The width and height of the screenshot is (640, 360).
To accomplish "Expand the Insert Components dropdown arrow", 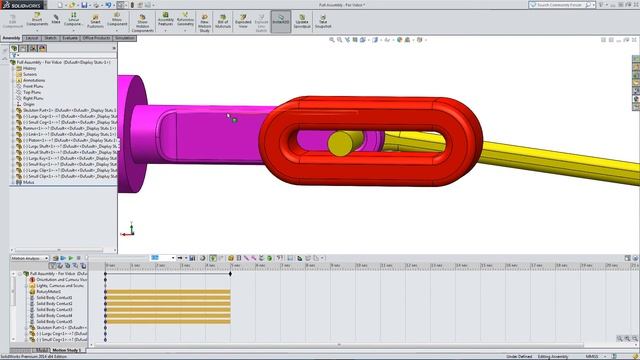I will tap(37, 31).
